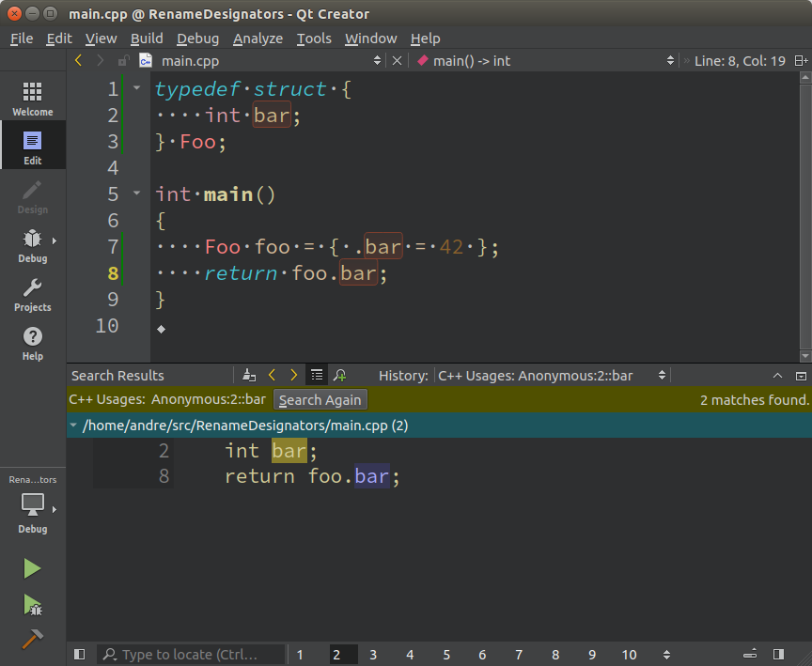Viewport: 812px width, 666px height.
Task: Click the Build hammer icon
Action: (32, 639)
